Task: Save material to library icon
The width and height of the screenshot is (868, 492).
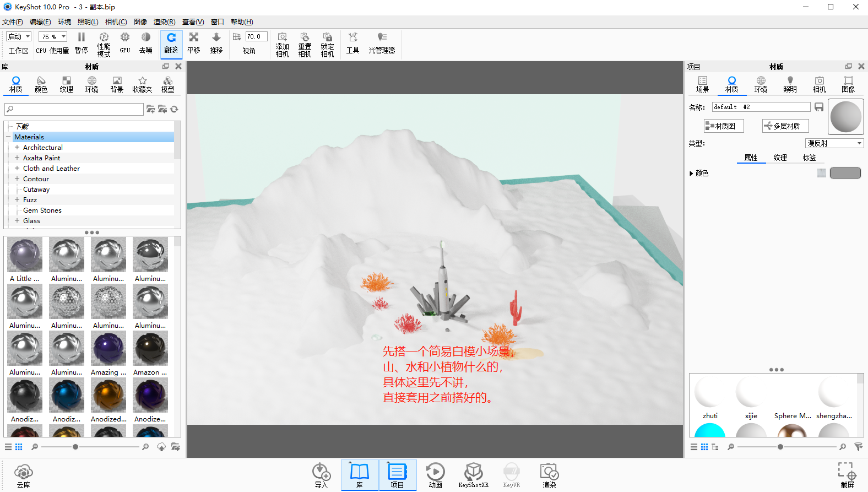Action: [819, 107]
